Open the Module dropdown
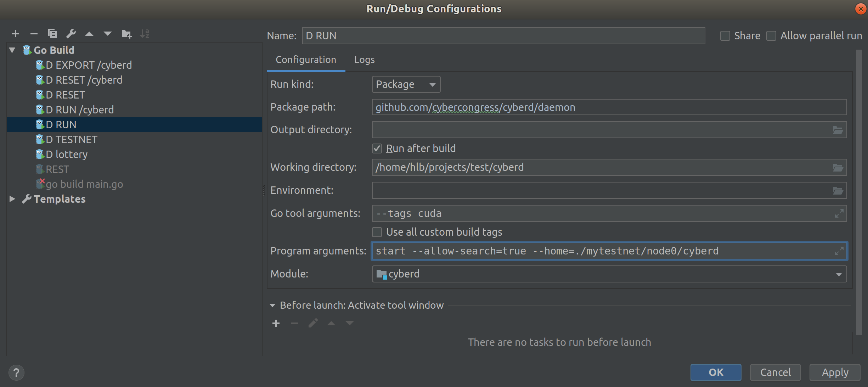Image resolution: width=868 pixels, height=387 pixels. tap(839, 274)
